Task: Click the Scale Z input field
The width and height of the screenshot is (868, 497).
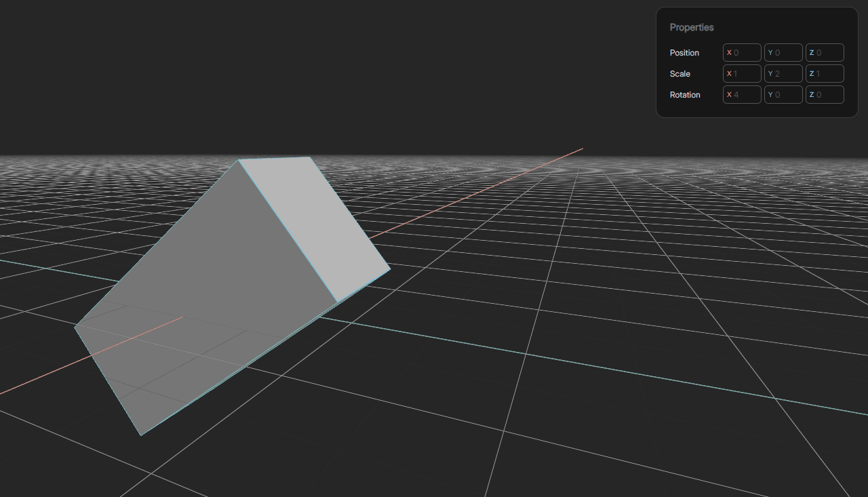Action: point(825,74)
